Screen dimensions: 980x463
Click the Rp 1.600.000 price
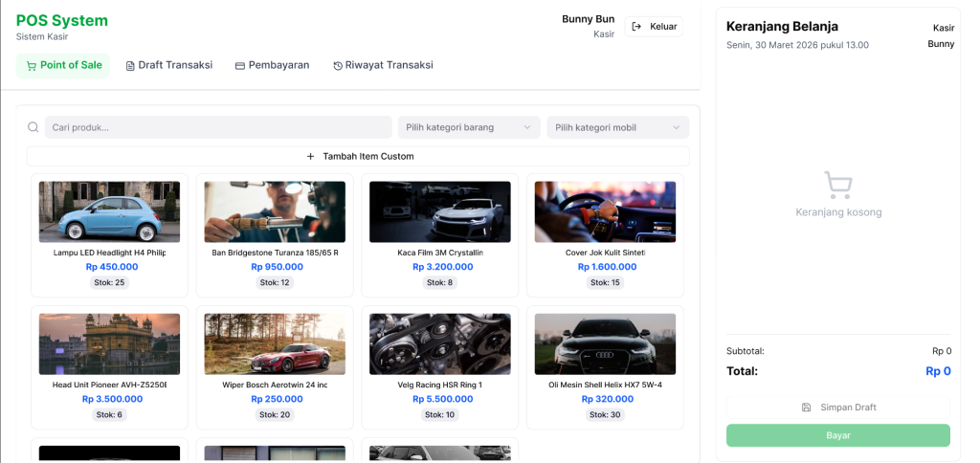pyautogui.click(x=608, y=267)
